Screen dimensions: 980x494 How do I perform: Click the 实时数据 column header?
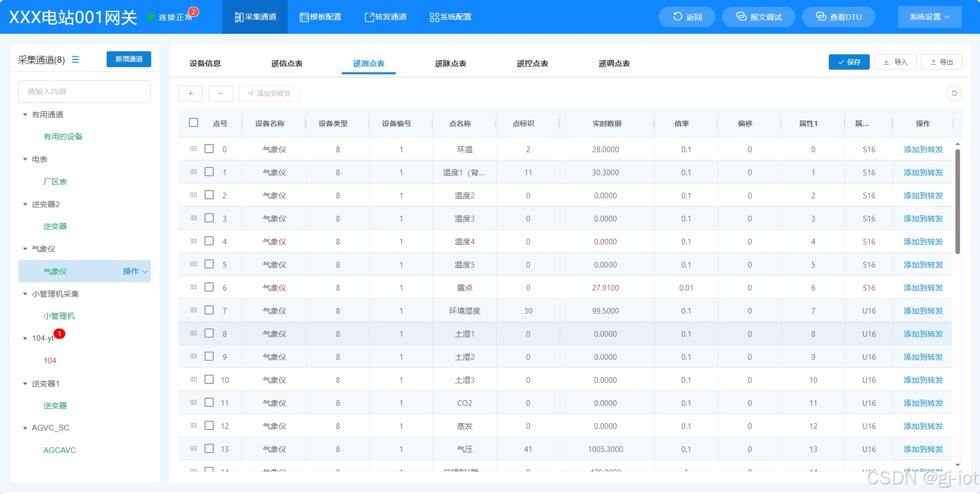coord(607,123)
